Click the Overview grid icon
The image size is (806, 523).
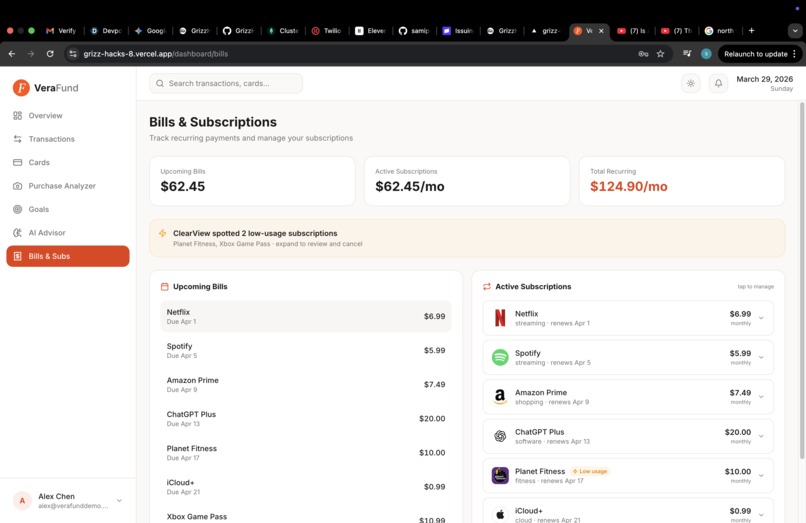tap(17, 116)
